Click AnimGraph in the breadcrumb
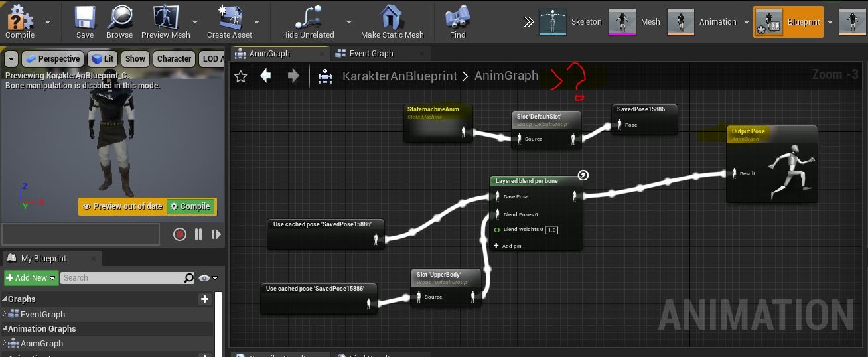 pyautogui.click(x=506, y=76)
